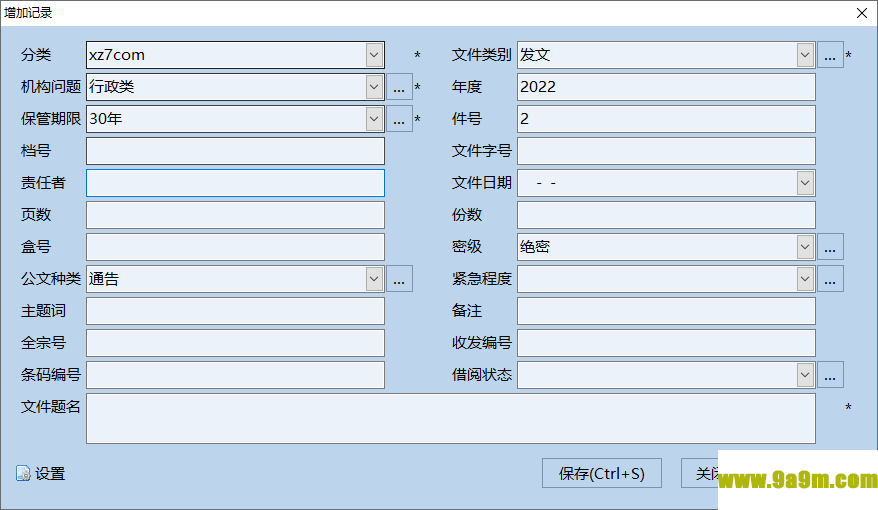Open the 设置 settings icon
This screenshot has height=510, width=878.
(x=23, y=474)
